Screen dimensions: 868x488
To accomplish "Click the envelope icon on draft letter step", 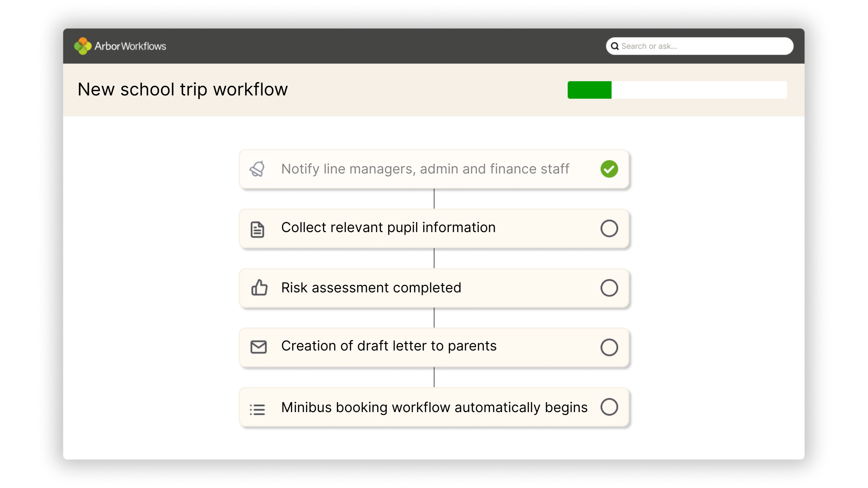I will click(258, 347).
